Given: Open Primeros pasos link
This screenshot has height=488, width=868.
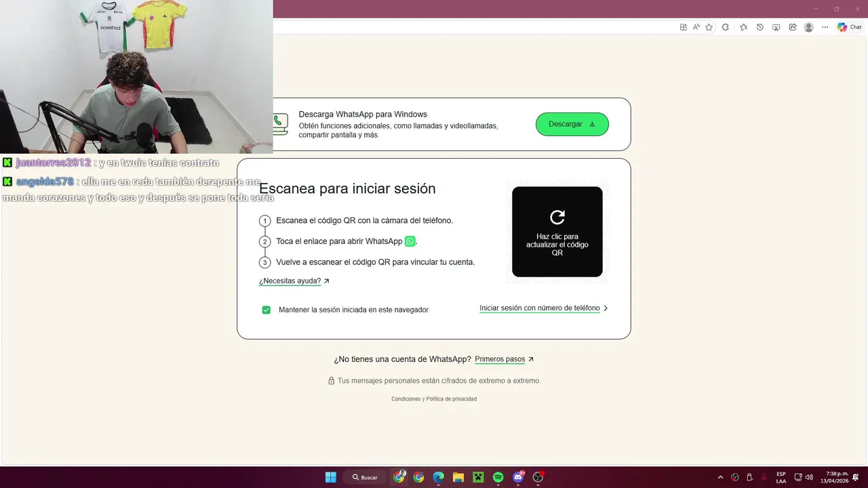Looking at the screenshot, I should click(x=504, y=359).
